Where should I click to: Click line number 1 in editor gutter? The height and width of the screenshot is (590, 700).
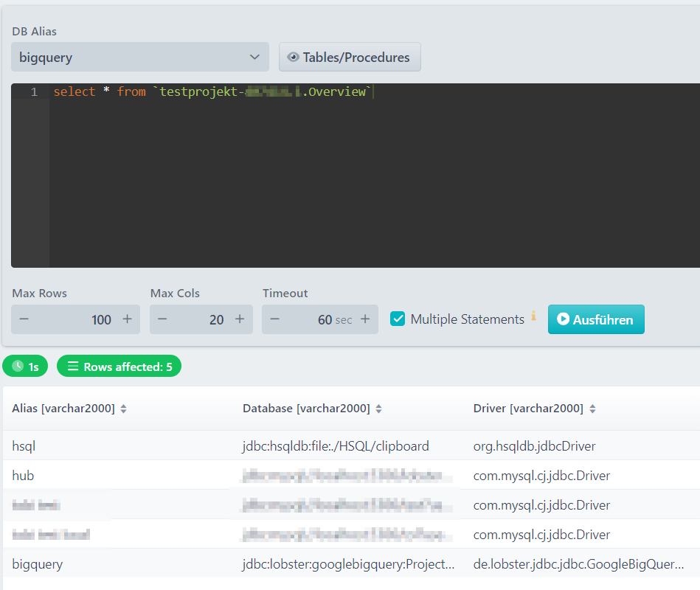click(34, 92)
